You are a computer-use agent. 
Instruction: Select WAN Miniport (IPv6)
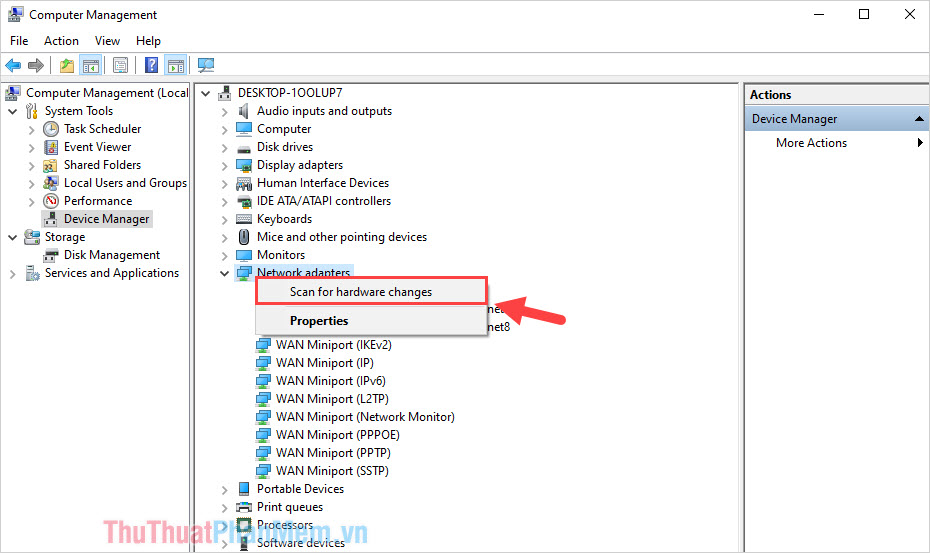click(x=330, y=381)
